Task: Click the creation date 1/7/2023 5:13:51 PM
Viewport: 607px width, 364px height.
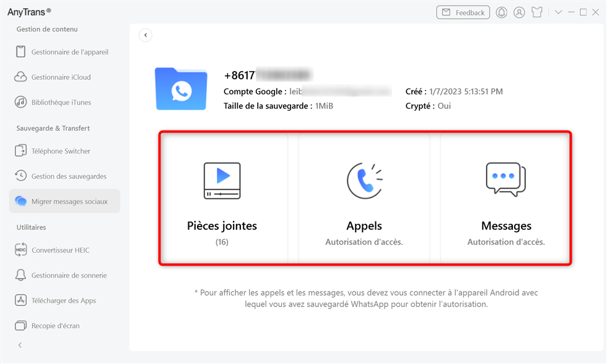Action: tap(466, 92)
